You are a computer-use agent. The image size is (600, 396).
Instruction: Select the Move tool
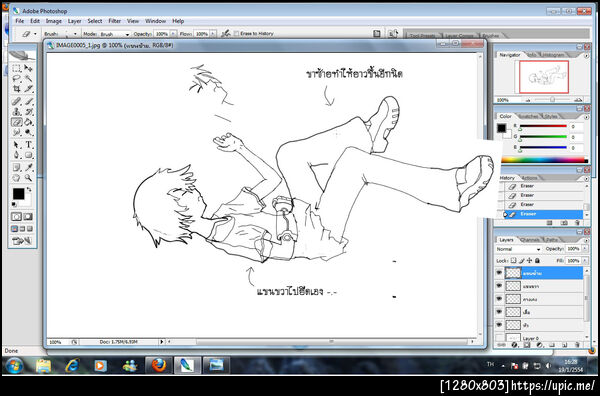pos(28,68)
